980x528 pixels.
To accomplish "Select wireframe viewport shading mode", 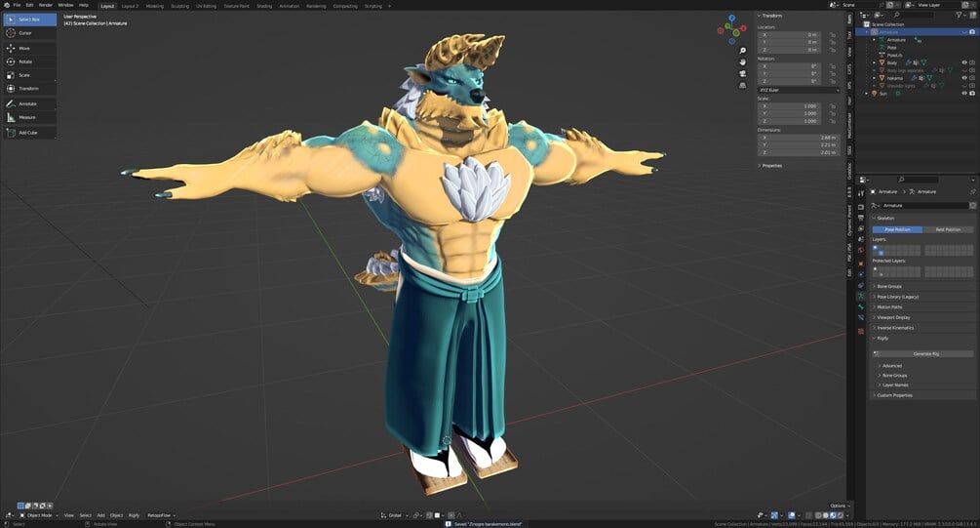I will pos(817,515).
